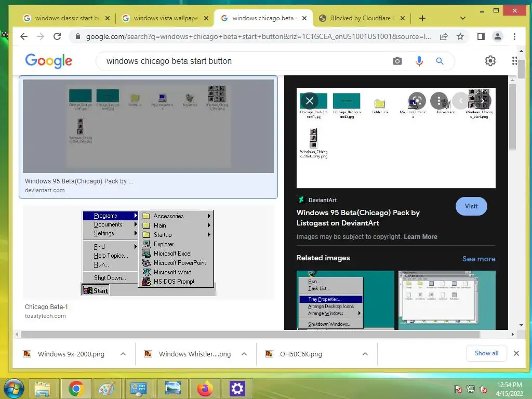Open Windows 95 Beta Chicago Pack thumbnail
This screenshot has height=399, width=532.
[x=148, y=126]
